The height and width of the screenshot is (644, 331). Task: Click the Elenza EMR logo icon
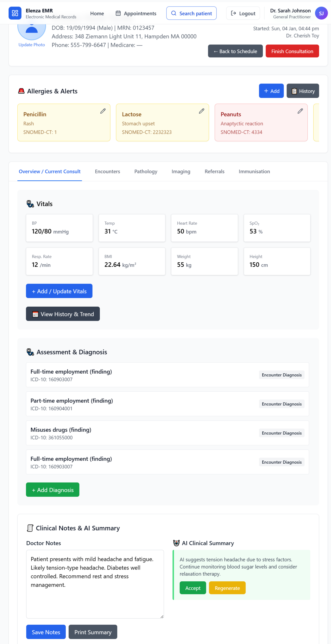[x=15, y=13]
